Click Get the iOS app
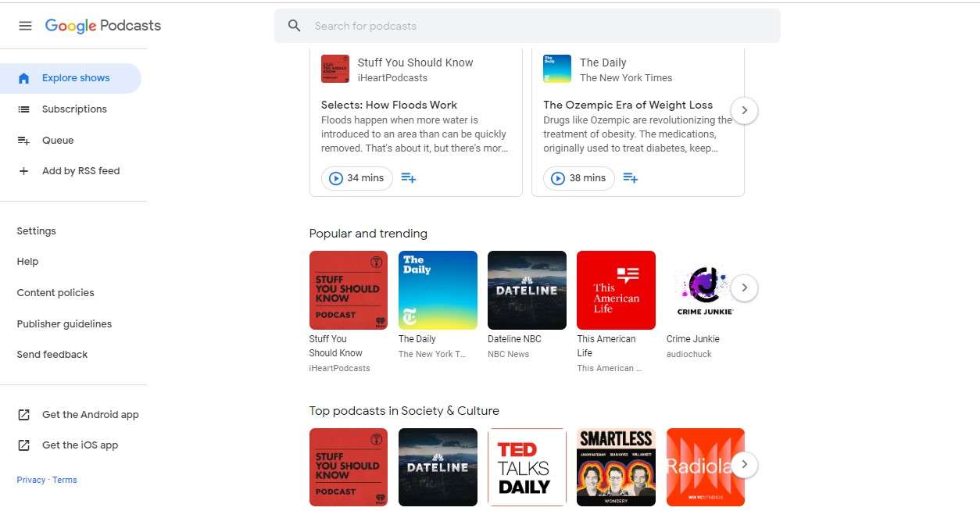This screenshot has width=980, height=511. point(80,445)
